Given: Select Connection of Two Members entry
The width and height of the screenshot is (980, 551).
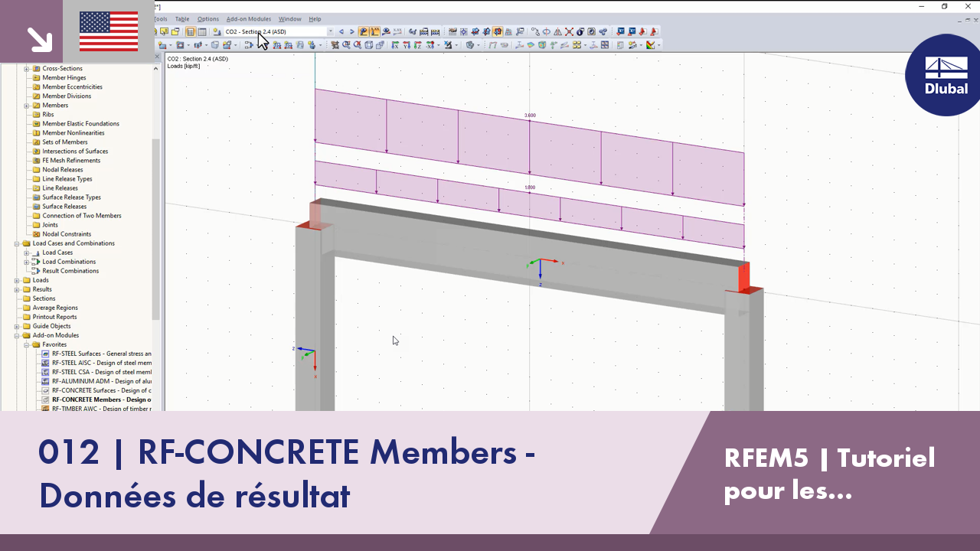Looking at the screenshot, I should point(82,215).
